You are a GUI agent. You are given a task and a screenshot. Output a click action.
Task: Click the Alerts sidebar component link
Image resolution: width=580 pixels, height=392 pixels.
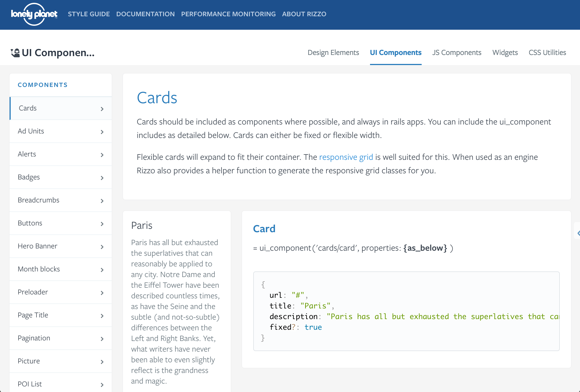coord(60,154)
